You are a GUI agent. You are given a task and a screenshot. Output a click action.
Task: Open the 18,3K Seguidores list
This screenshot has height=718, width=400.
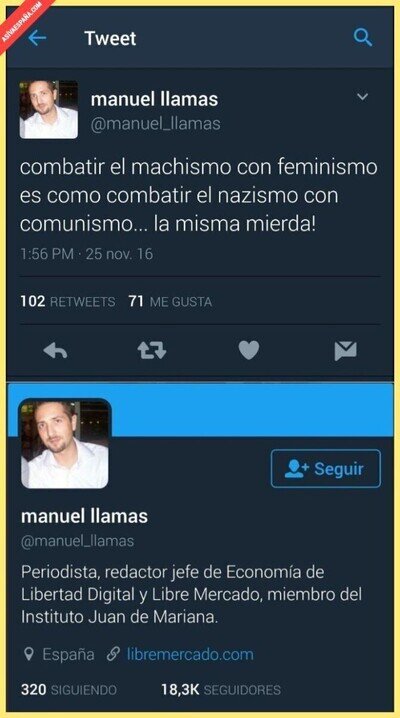tap(221, 690)
